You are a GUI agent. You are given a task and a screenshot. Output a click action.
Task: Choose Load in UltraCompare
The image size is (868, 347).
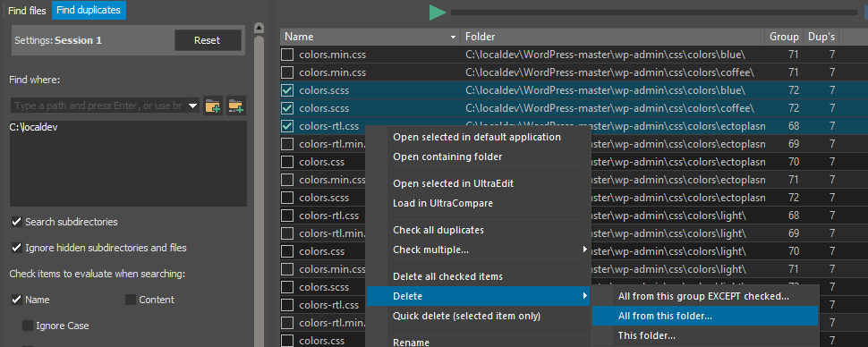[443, 203]
